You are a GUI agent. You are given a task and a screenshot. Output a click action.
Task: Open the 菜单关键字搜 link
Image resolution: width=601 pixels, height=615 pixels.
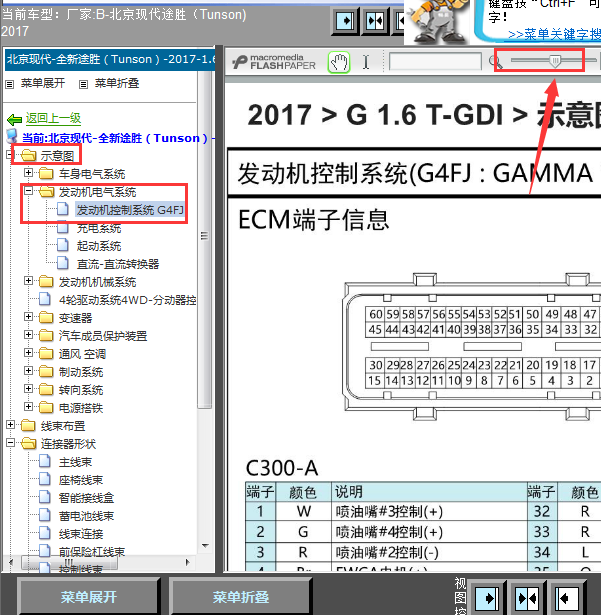click(554, 35)
